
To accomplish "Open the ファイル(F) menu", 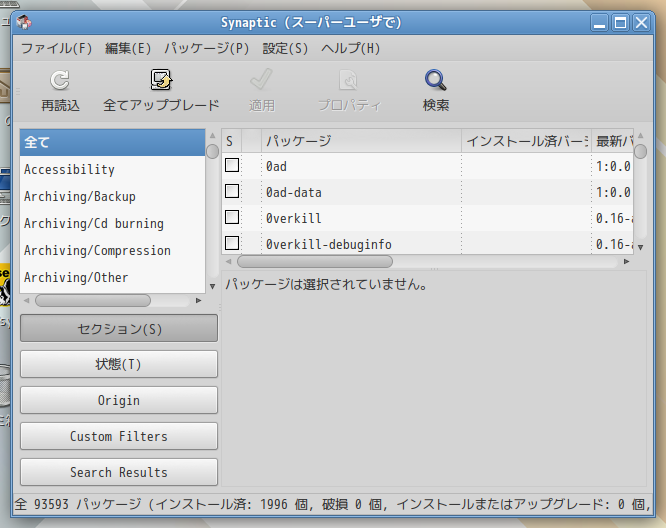I will click(56, 48).
